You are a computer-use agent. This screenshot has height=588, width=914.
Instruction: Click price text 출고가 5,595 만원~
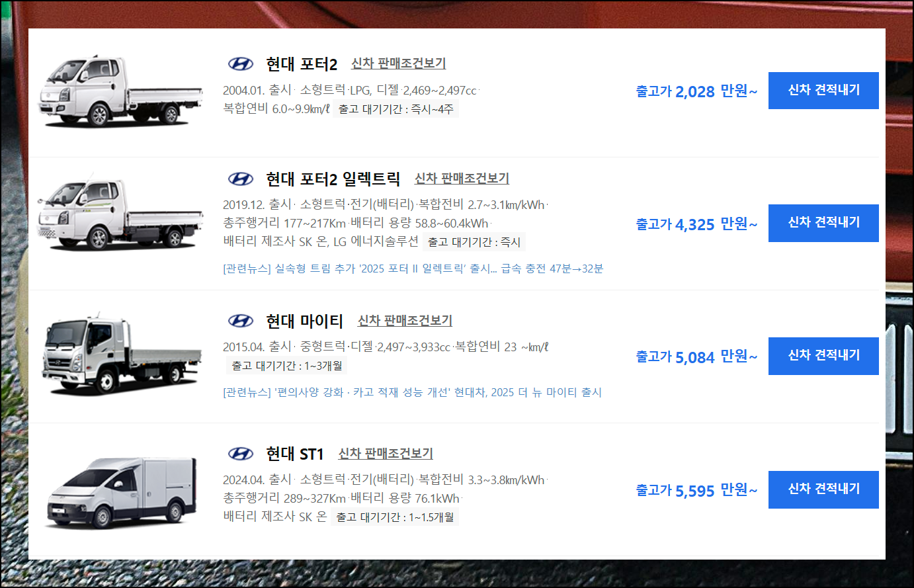pos(696,490)
